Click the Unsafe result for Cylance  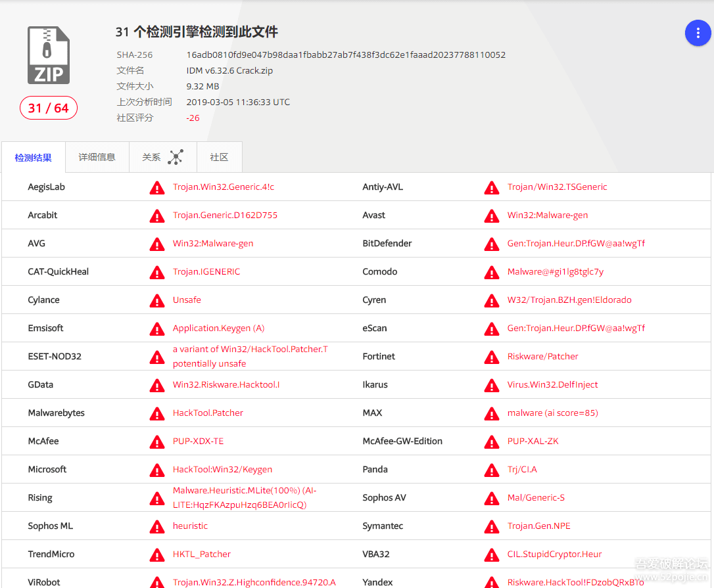click(x=187, y=300)
